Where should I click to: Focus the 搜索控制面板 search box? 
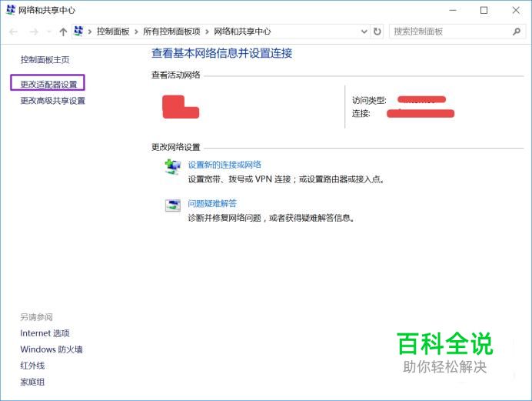457,32
